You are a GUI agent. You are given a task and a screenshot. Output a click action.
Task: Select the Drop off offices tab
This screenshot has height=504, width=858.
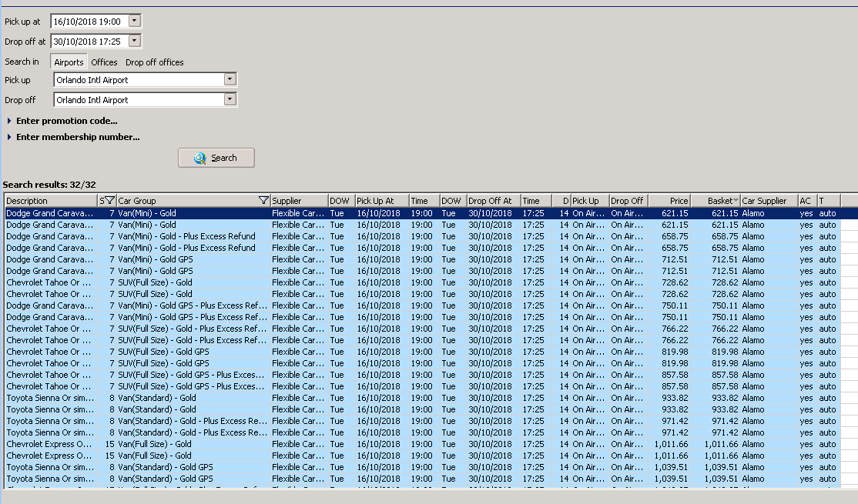click(x=154, y=62)
